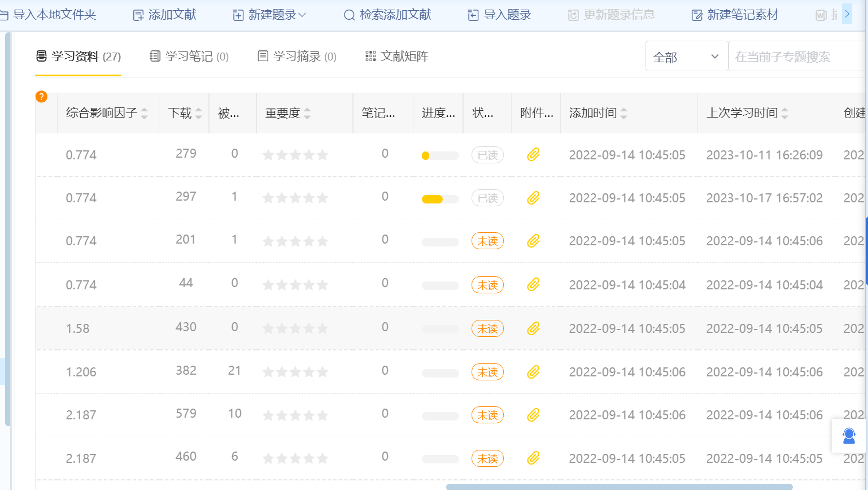This screenshot has width=868, height=490.
Task: Toggle 未读 status badge in the 201 downloads row
Action: click(487, 241)
